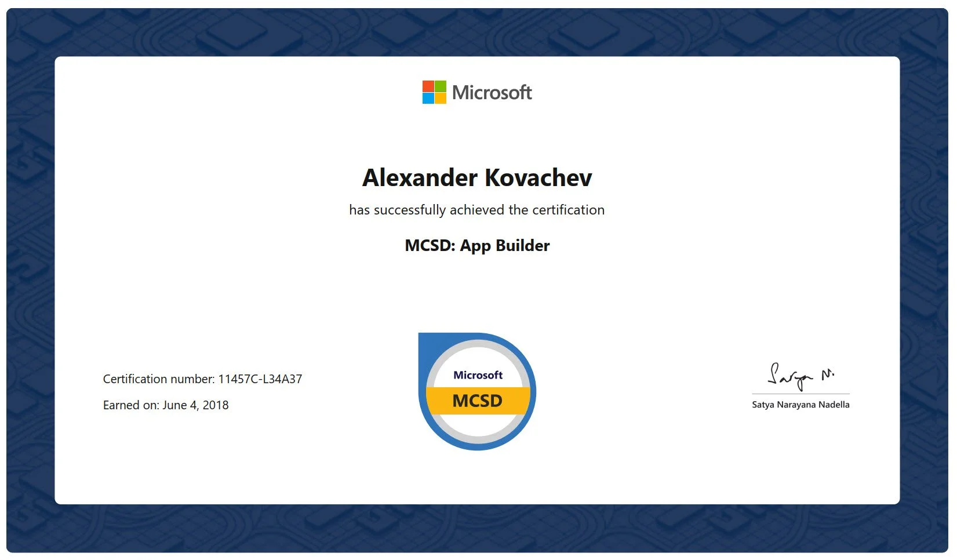957x560 pixels.
Task: Click the Microsoft label inside the badge
Action: pos(477,375)
